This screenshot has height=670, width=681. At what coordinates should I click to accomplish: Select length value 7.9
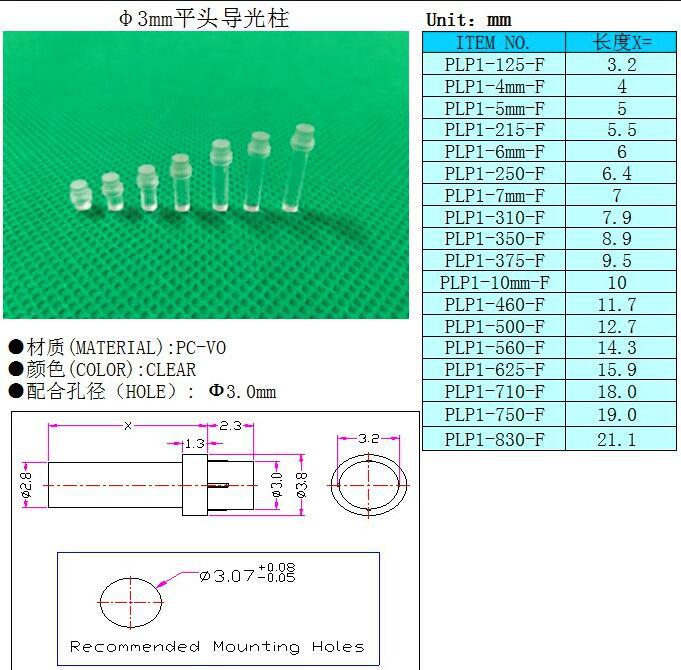(x=617, y=217)
